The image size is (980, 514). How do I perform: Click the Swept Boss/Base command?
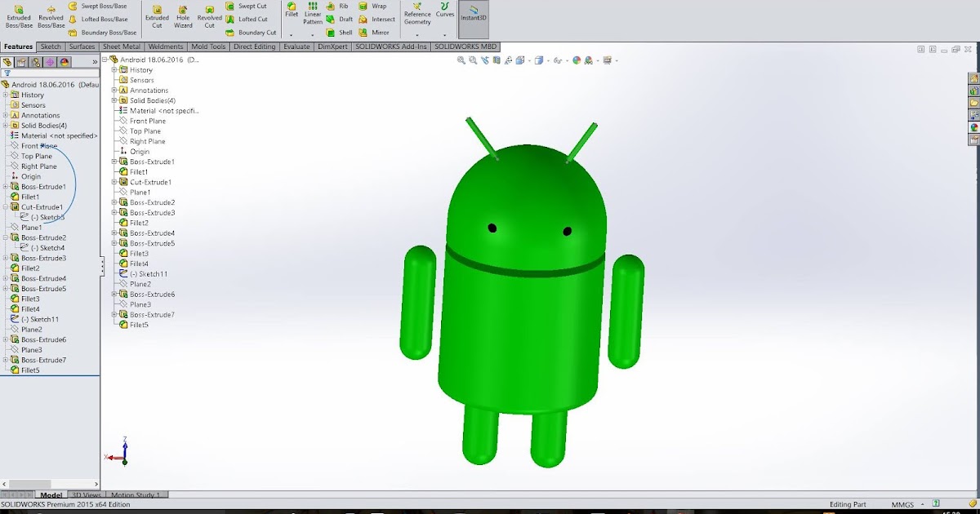click(x=98, y=5)
